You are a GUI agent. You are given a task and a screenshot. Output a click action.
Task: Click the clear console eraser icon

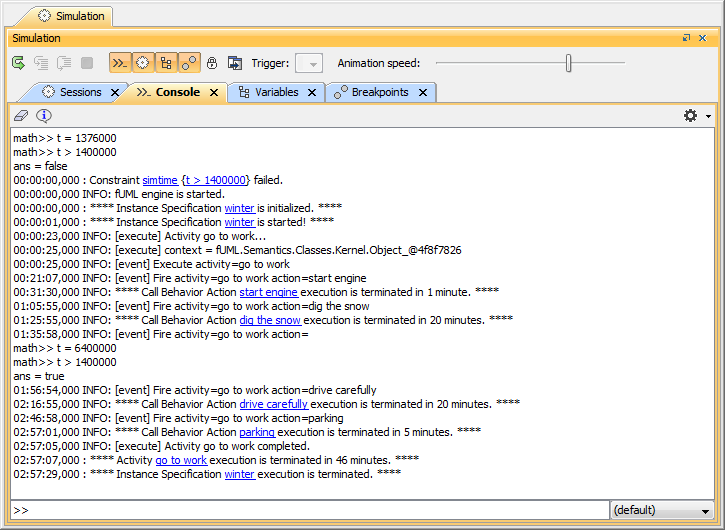click(x=22, y=116)
